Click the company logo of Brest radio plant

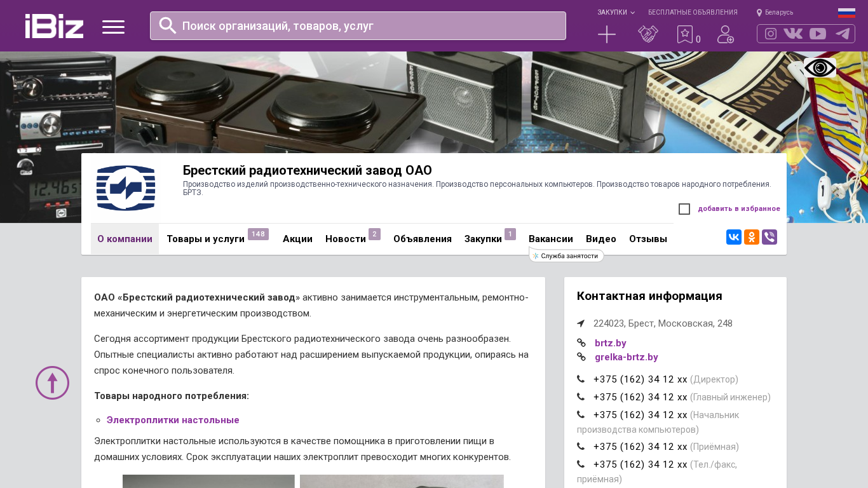coord(126,188)
